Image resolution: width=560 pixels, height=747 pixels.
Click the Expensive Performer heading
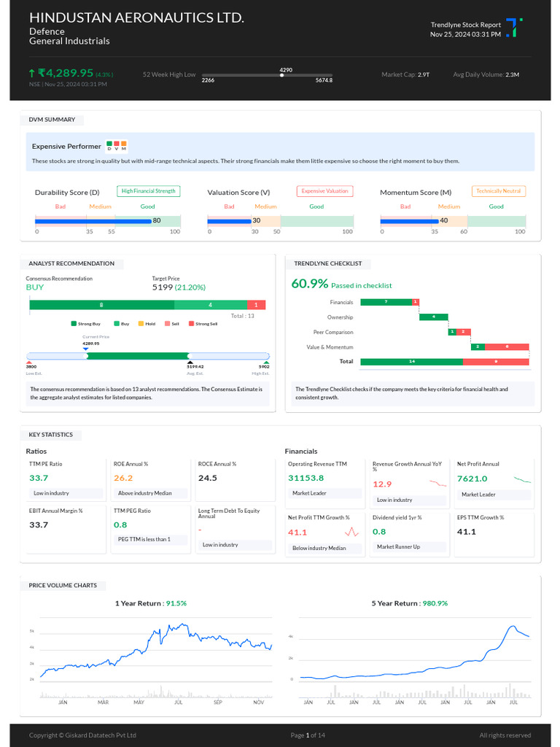pyautogui.click(x=66, y=146)
